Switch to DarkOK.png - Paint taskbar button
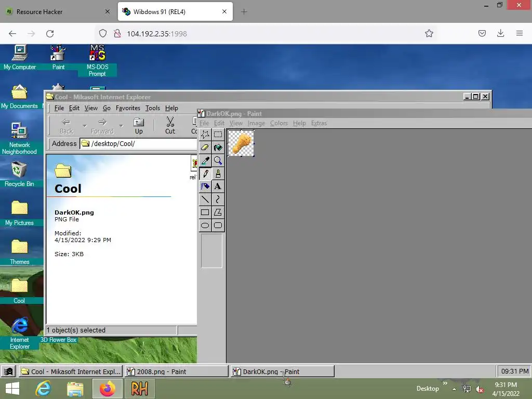Screen dimensions: 532x399 point(282,371)
